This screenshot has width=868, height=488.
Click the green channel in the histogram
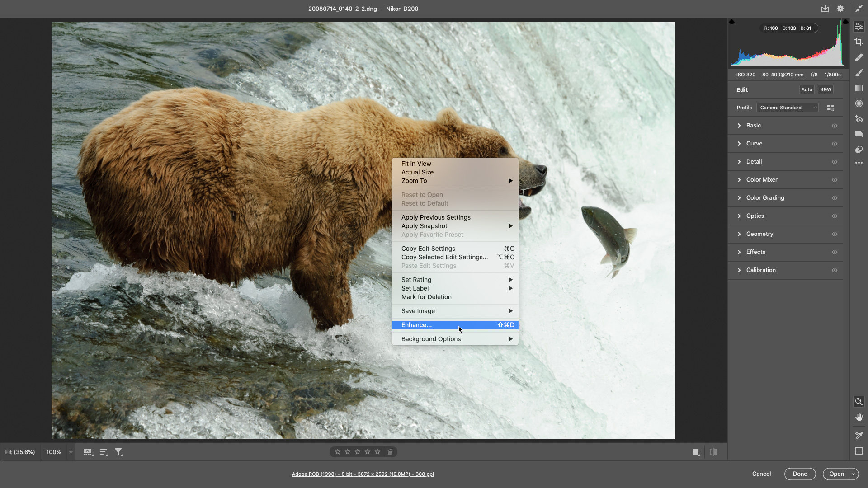point(788,28)
